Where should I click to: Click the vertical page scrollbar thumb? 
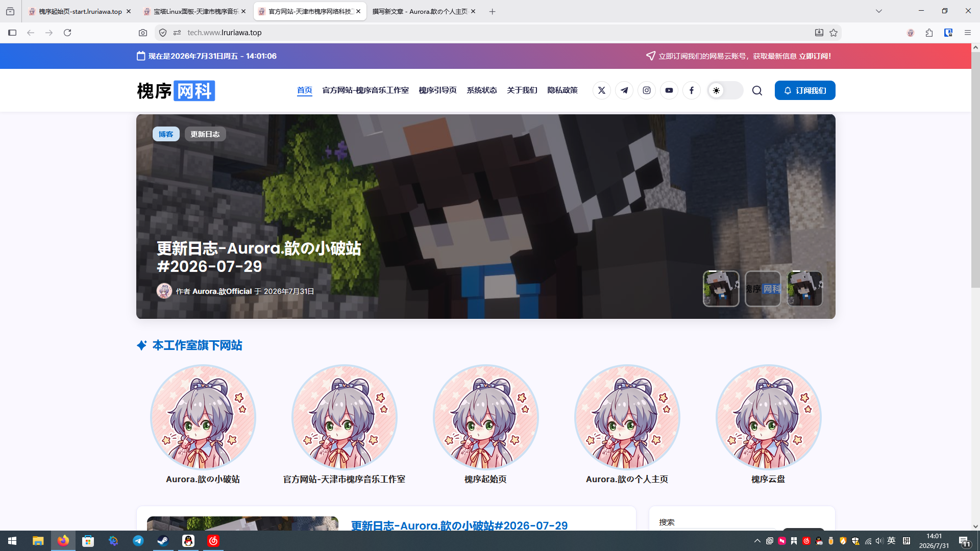tap(975, 169)
